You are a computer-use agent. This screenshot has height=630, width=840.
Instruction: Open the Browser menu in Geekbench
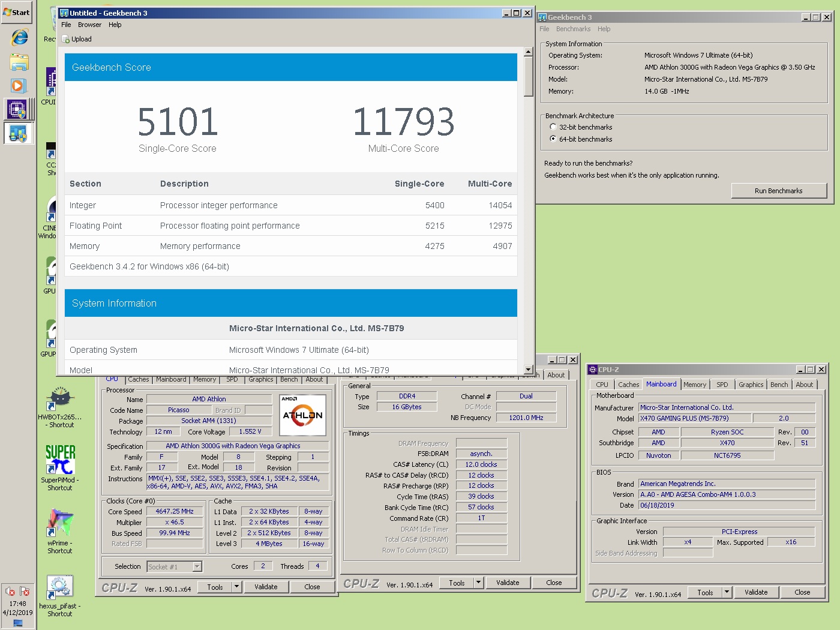tap(89, 25)
